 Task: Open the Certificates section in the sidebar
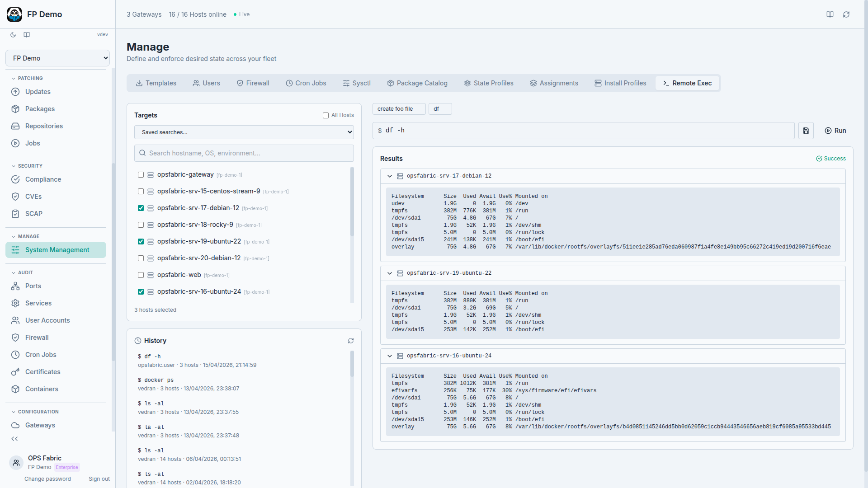(x=43, y=372)
